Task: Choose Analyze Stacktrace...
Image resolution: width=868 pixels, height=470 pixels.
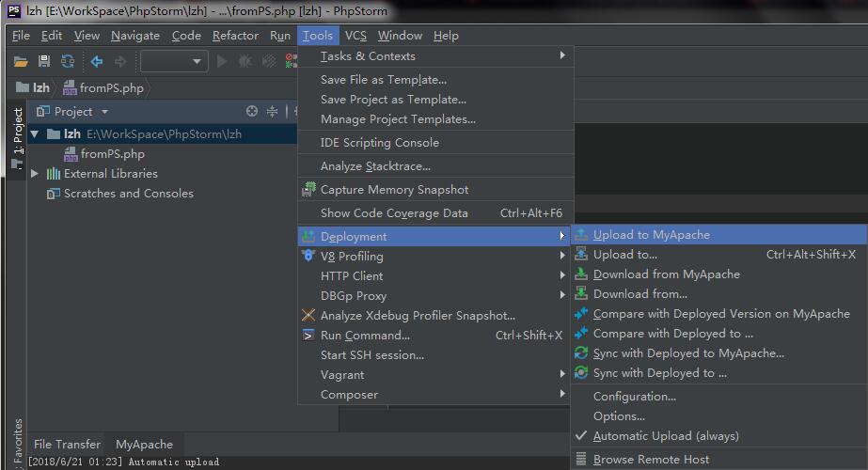Action: click(435, 166)
